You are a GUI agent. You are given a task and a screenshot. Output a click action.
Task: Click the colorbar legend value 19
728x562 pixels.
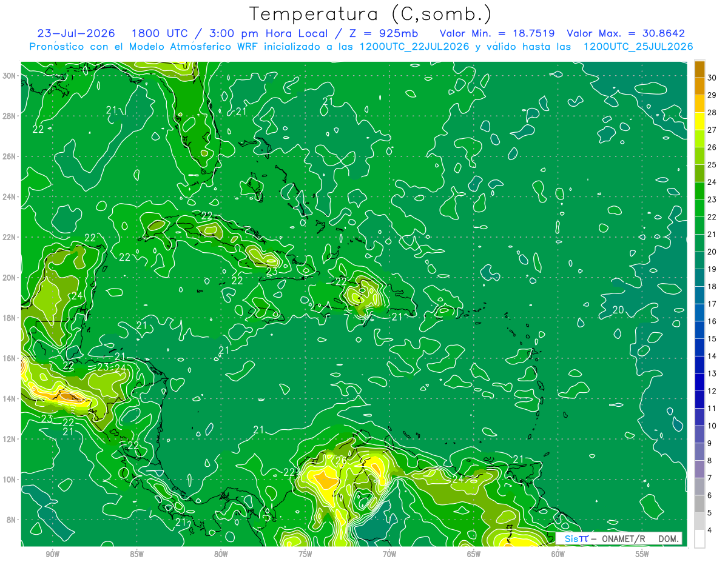[x=712, y=269]
